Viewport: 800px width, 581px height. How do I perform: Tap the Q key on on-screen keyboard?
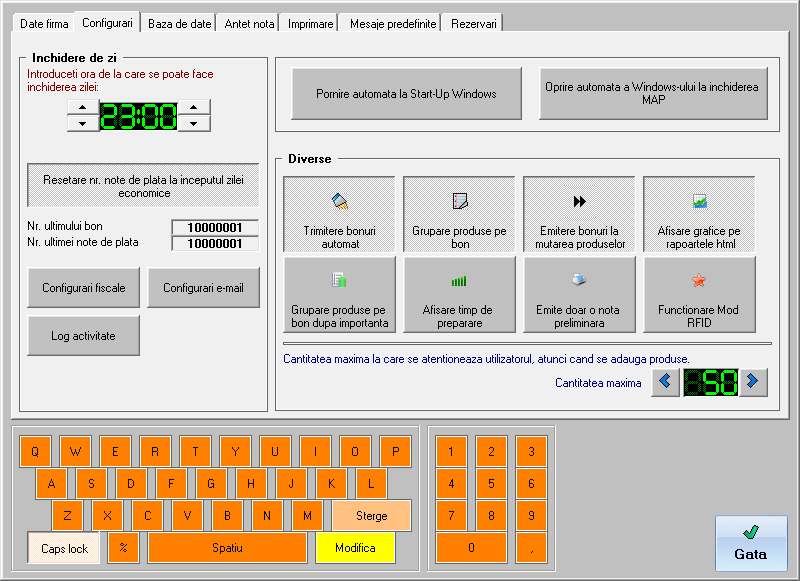tap(35, 451)
